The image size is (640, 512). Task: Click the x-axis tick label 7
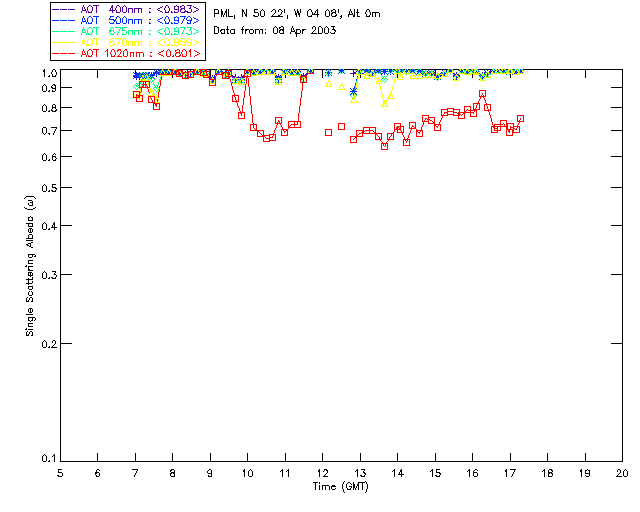(135, 473)
